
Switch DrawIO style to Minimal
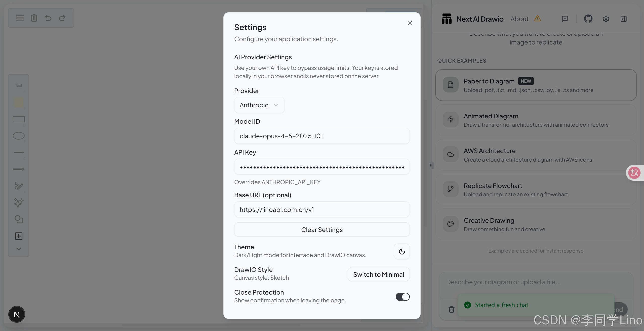click(378, 274)
